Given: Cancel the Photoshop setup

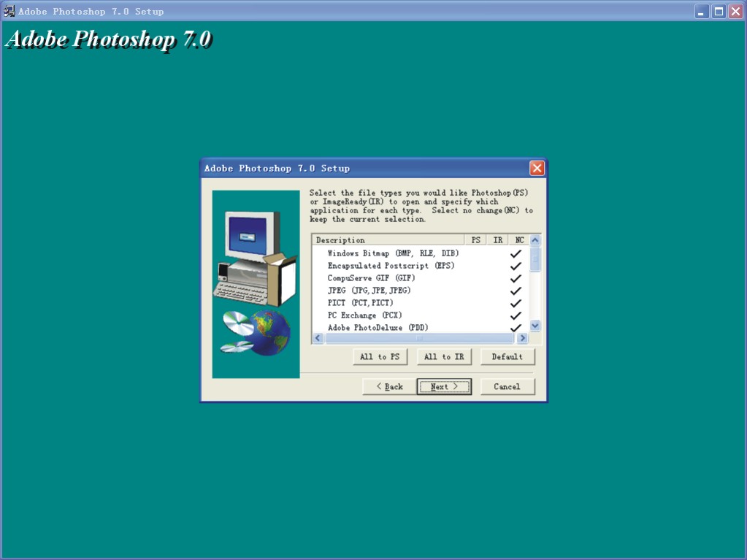Looking at the screenshot, I should 507,386.
